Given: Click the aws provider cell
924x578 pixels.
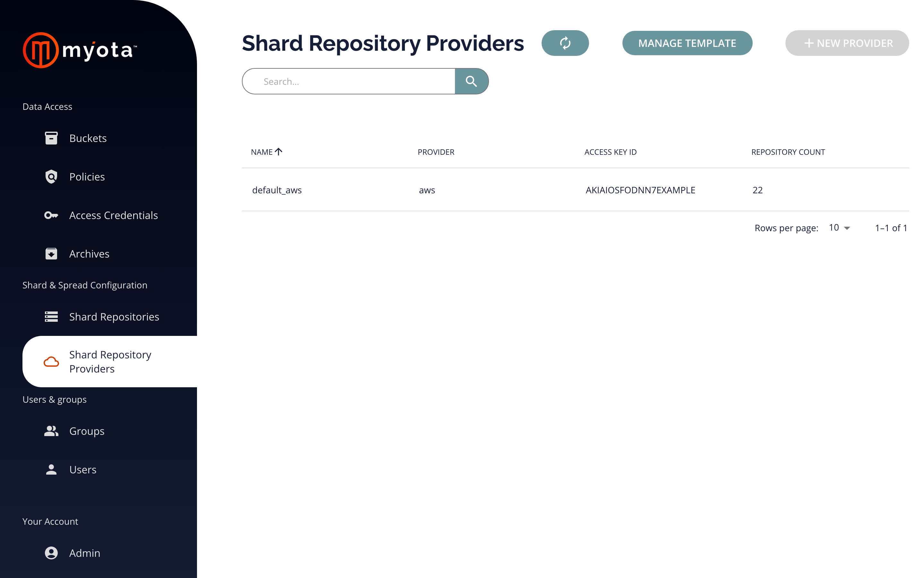Looking at the screenshot, I should 427,190.
